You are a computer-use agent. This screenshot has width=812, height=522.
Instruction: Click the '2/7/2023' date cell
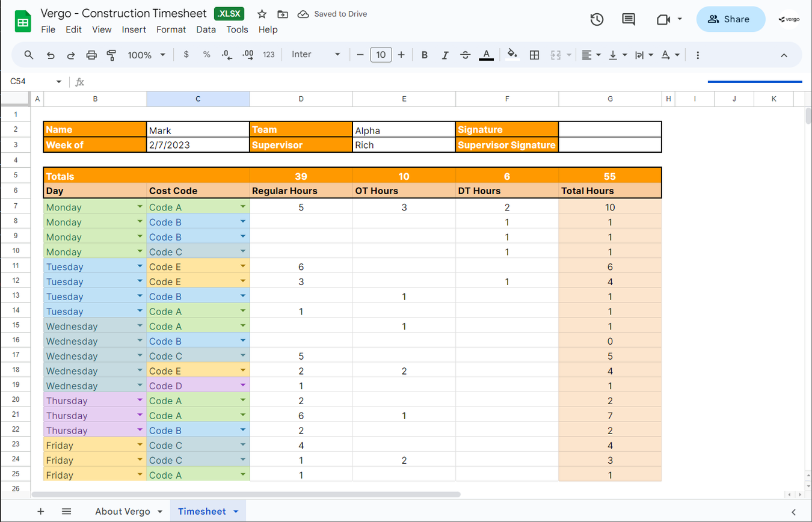tap(198, 145)
